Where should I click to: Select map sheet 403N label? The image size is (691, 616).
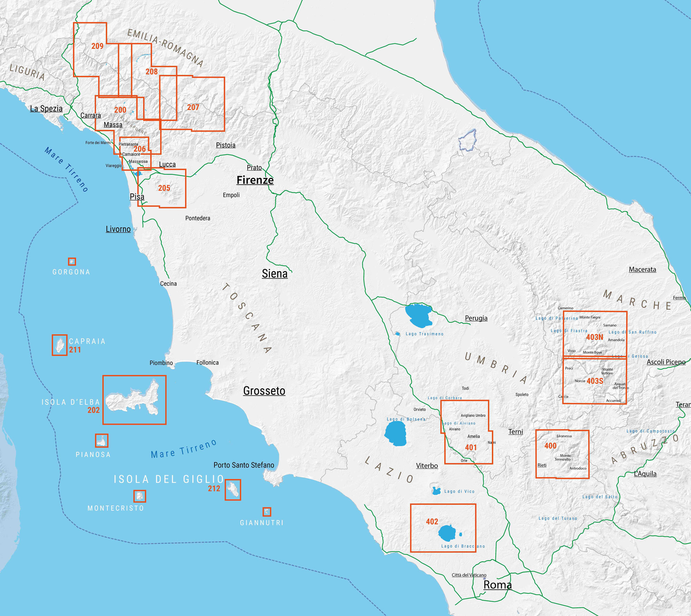tap(594, 337)
